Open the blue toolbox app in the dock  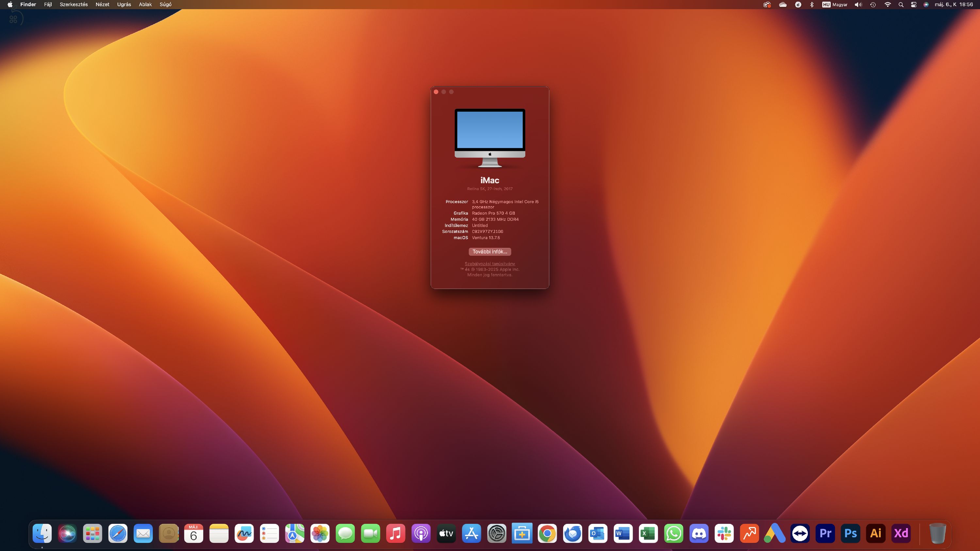point(522,533)
